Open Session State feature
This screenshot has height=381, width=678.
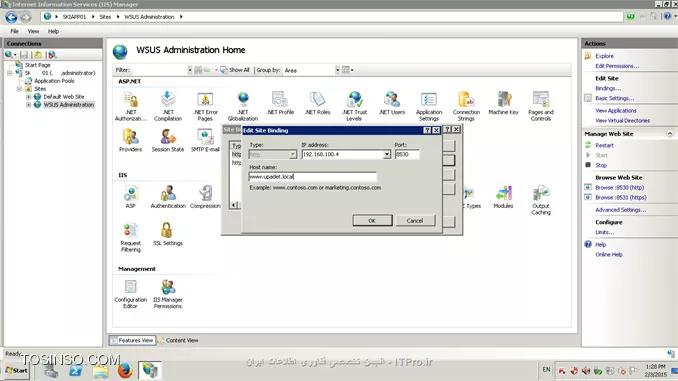coord(168,141)
